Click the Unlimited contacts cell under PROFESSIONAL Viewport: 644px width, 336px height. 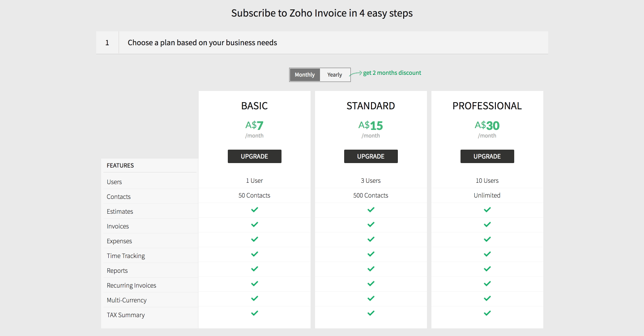point(487,195)
